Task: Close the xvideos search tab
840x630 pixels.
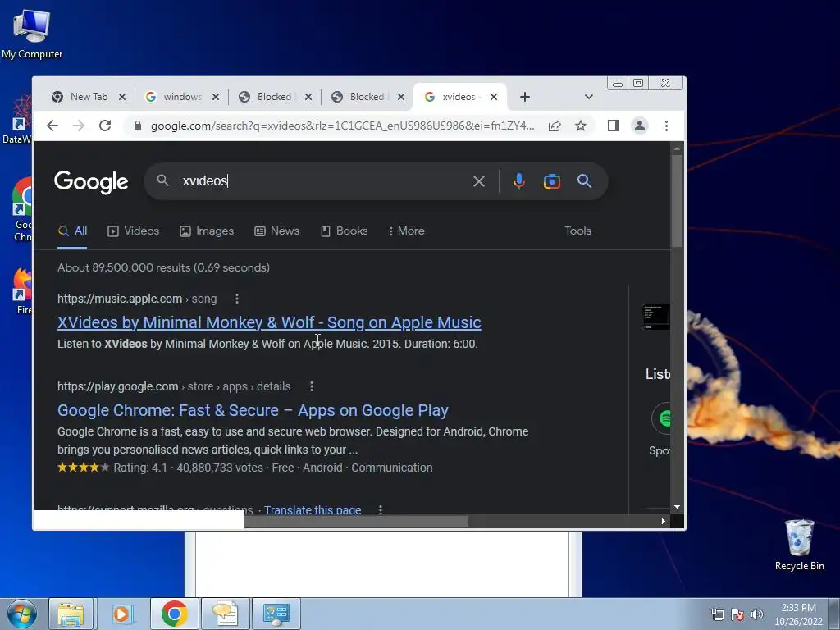Action: [494, 97]
